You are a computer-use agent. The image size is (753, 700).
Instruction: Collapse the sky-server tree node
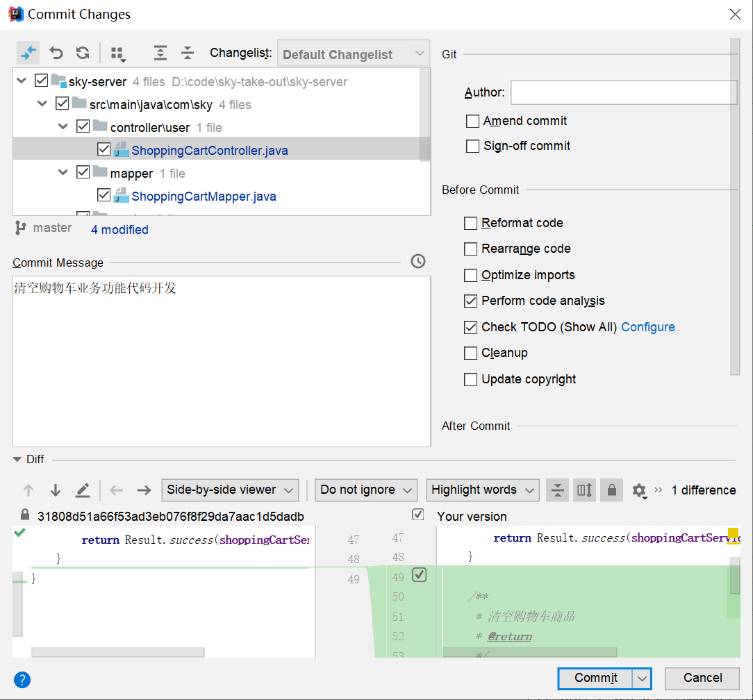coord(21,81)
